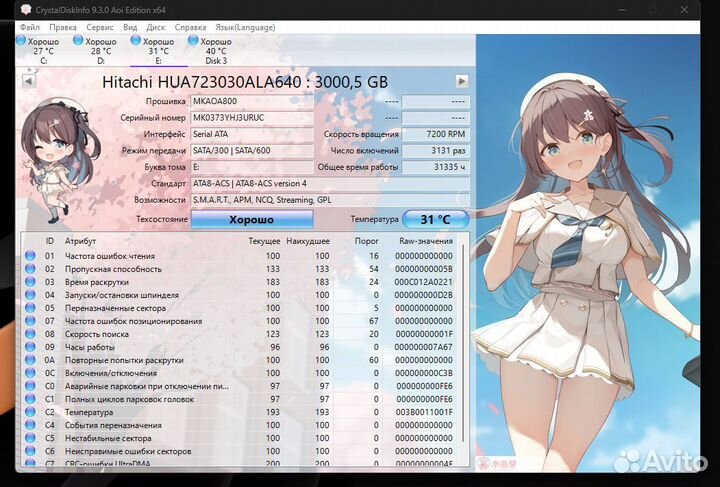Select row Частота ошибок чтения
The height and width of the screenshot is (487, 720).
coord(240,256)
